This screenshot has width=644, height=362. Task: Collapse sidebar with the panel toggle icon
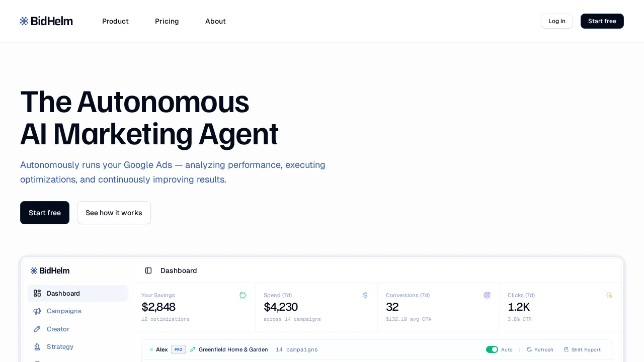148,270
